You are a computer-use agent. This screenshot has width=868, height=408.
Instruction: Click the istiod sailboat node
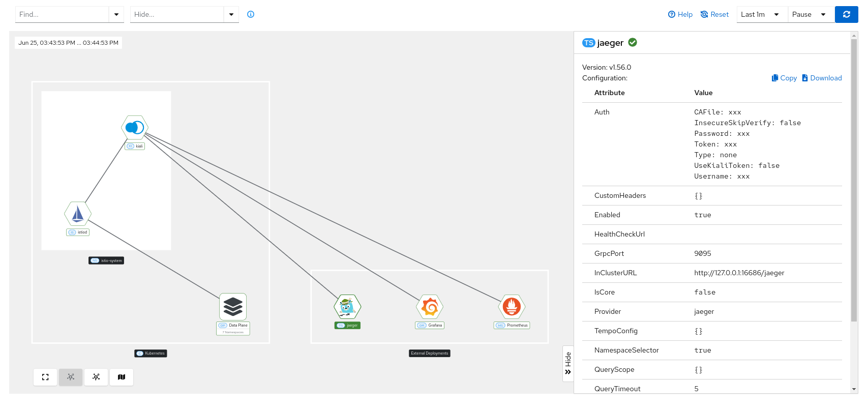(x=78, y=214)
